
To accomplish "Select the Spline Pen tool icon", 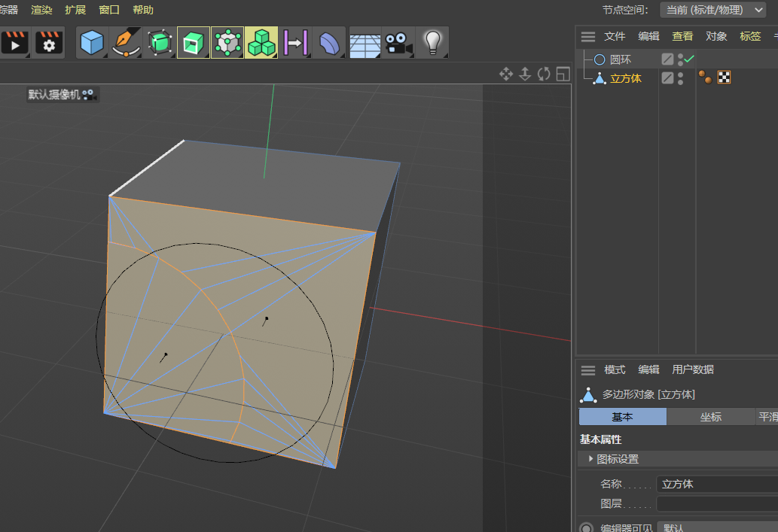I will [125, 42].
